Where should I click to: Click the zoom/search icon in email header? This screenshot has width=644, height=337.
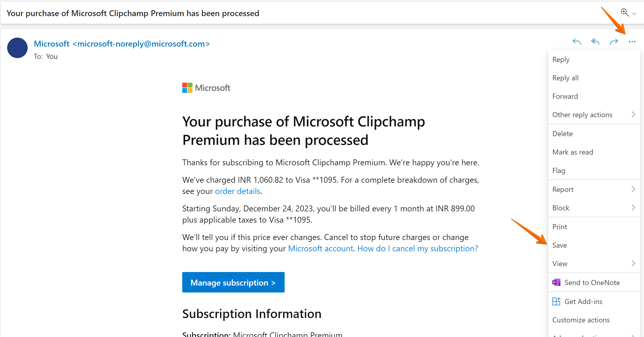point(625,12)
